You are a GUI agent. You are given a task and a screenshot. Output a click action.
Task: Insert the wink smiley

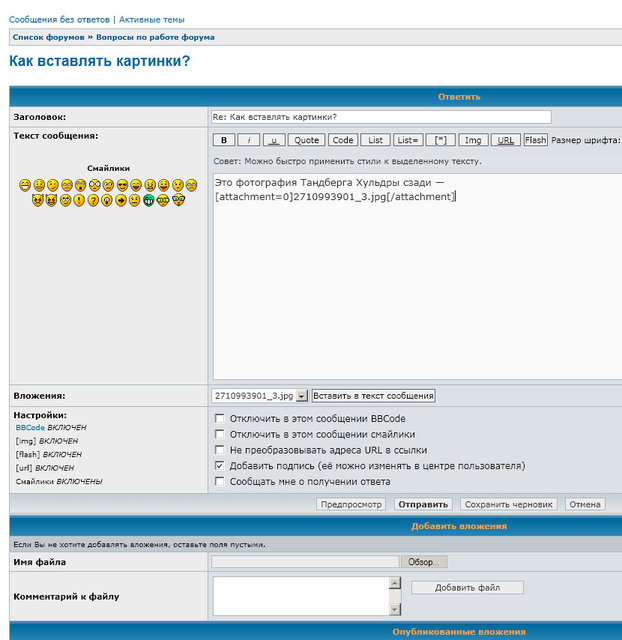(53, 185)
